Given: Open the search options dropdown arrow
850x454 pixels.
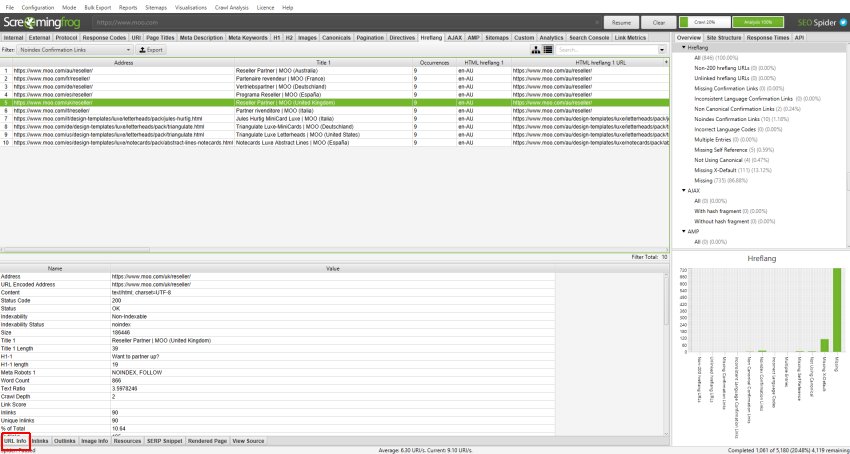Looking at the screenshot, I should 662,50.
